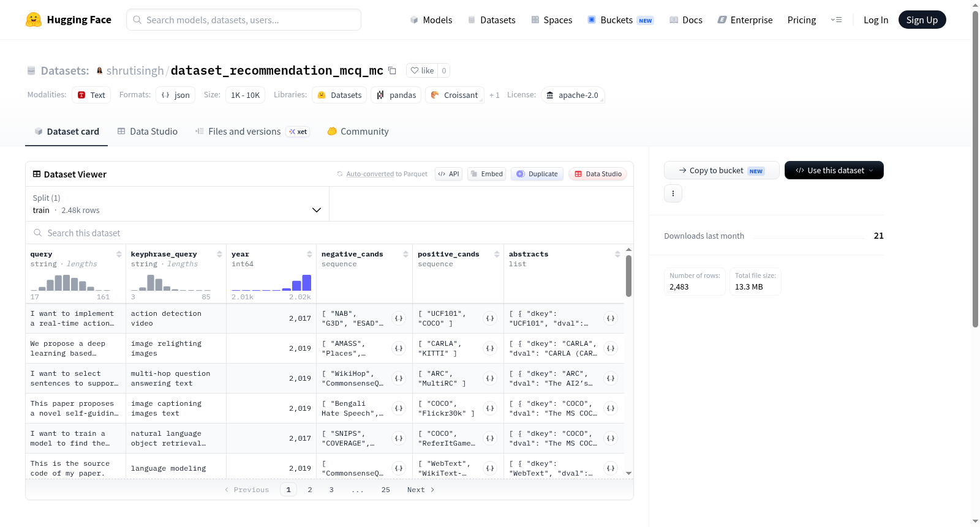This screenshot has width=980, height=527.
Task: Go to page 25 of results
Action: tap(386, 490)
